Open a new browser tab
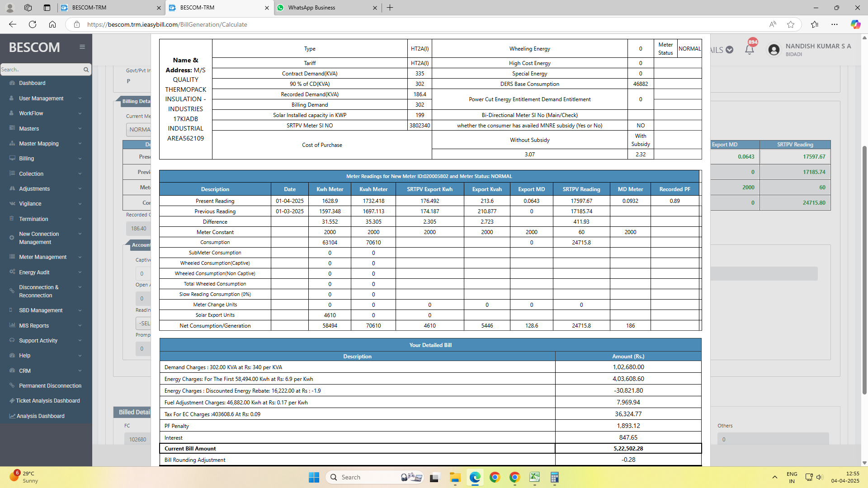Image resolution: width=868 pixels, height=488 pixels. [x=390, y=8]
